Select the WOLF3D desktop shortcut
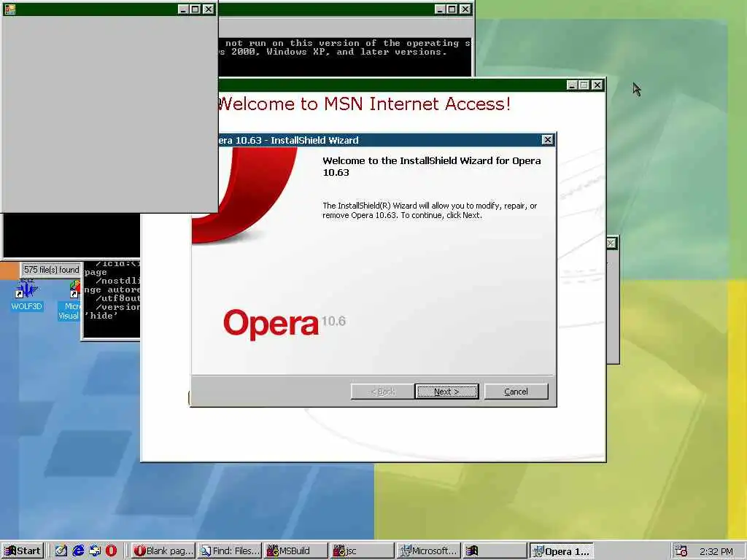Screen dimensions: 747x560 coord(27,296)
